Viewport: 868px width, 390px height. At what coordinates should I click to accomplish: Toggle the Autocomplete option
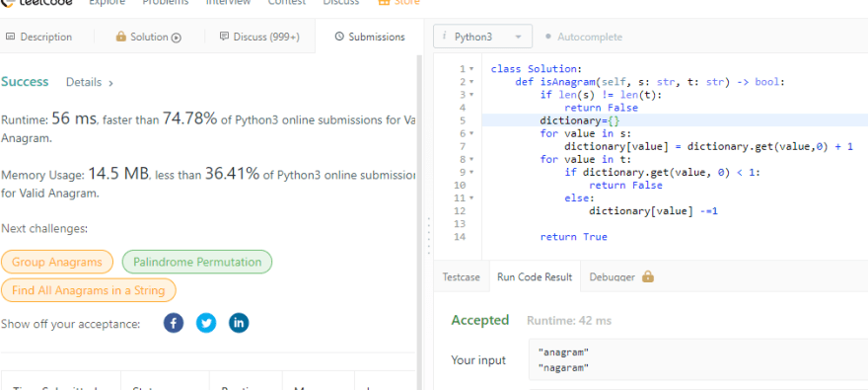coord(584,38)
